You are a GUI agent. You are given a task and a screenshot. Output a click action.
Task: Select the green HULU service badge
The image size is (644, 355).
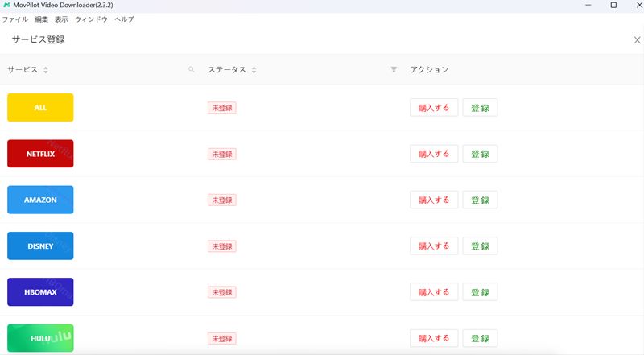[40, 338]
